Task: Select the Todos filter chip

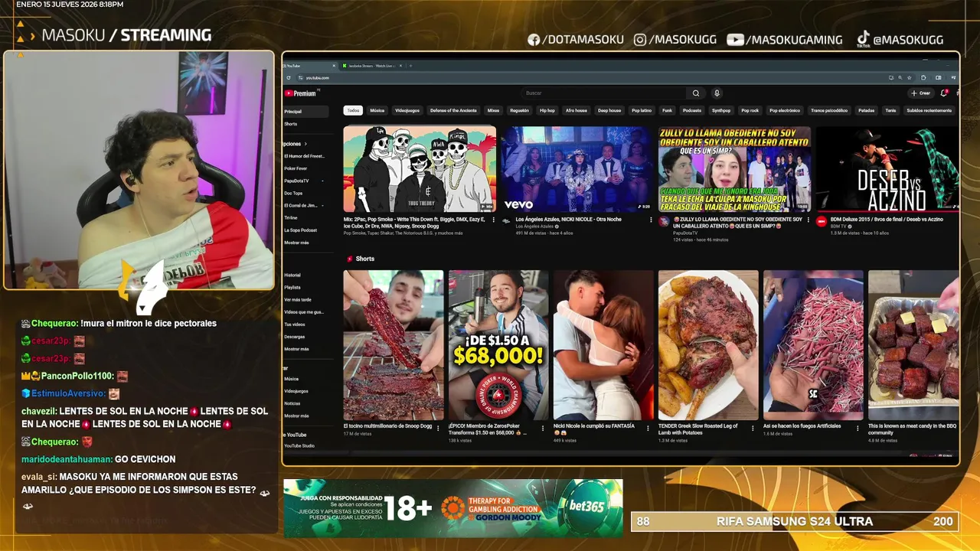Action: [353, 110]
